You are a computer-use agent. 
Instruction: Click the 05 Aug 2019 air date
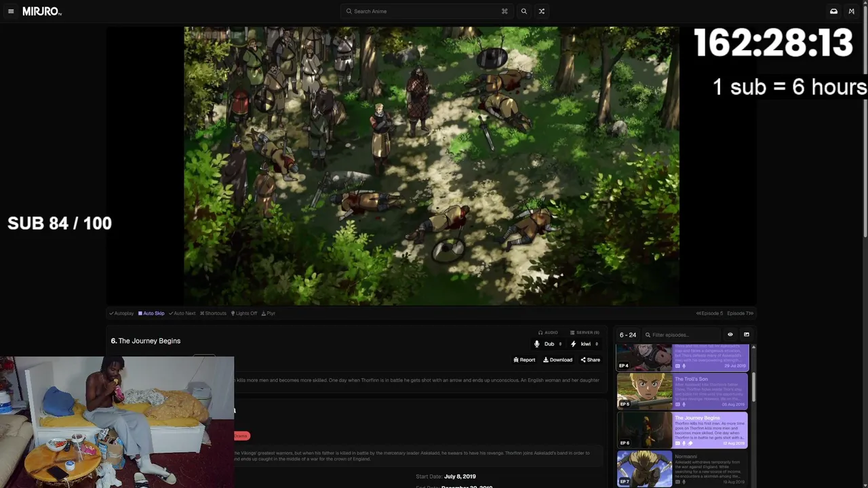(734, 405)
